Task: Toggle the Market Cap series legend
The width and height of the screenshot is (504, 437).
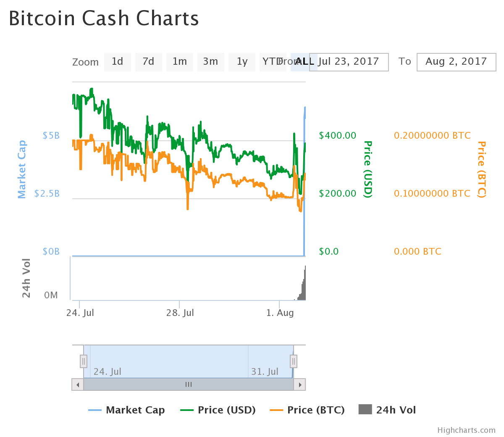Action: point(127,410)
